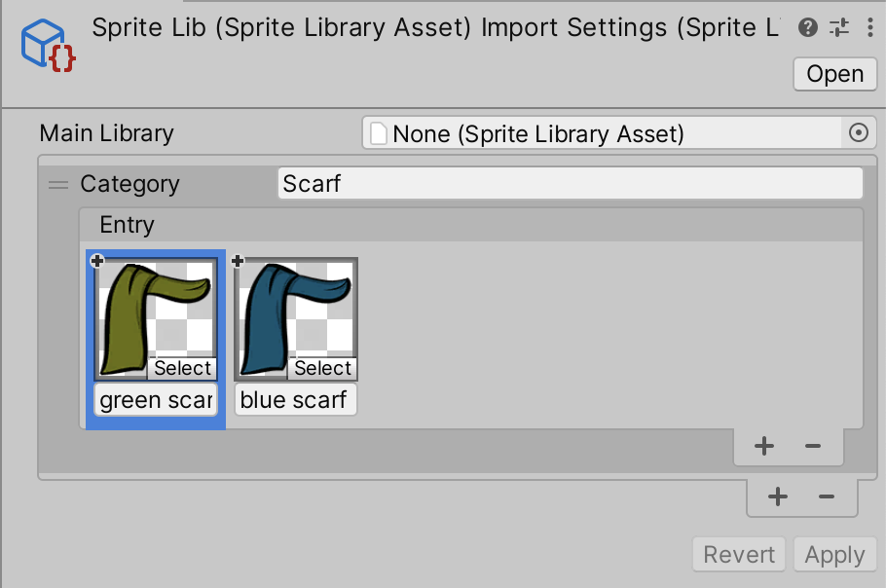This screenshot has width=886, height=588.
Task: Add a new entry to Scarf category
Action: (764, 446)
